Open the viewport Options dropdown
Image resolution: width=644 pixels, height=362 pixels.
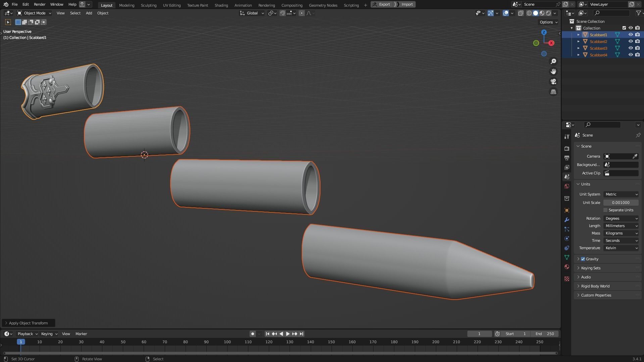[x=548, y=22]
